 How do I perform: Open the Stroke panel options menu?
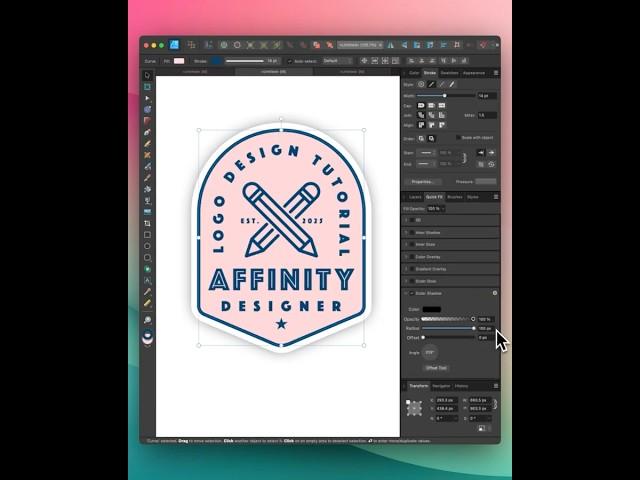[x=496, y=73]
